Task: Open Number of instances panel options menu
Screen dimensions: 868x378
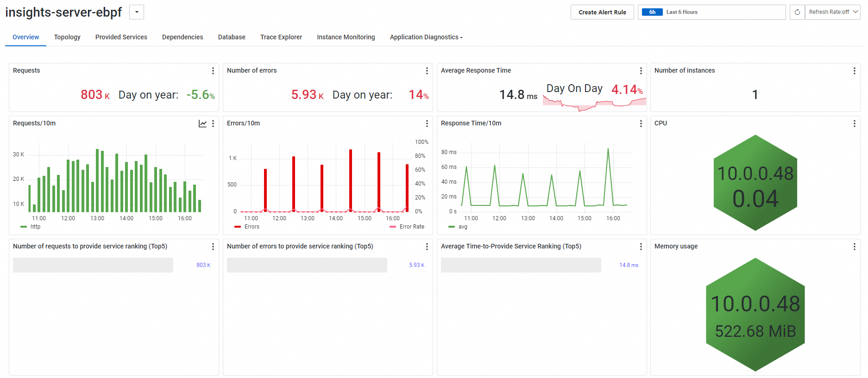Action: (855, 71)
